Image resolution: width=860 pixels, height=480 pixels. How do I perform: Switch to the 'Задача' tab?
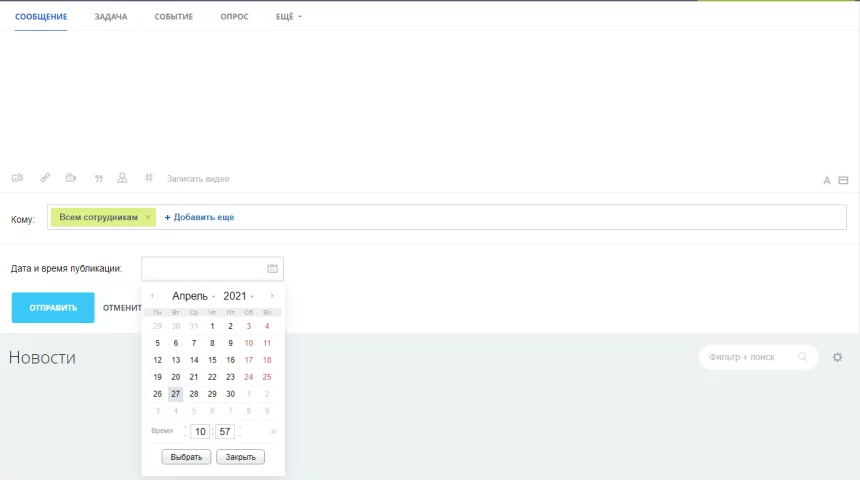click(111, 17)
